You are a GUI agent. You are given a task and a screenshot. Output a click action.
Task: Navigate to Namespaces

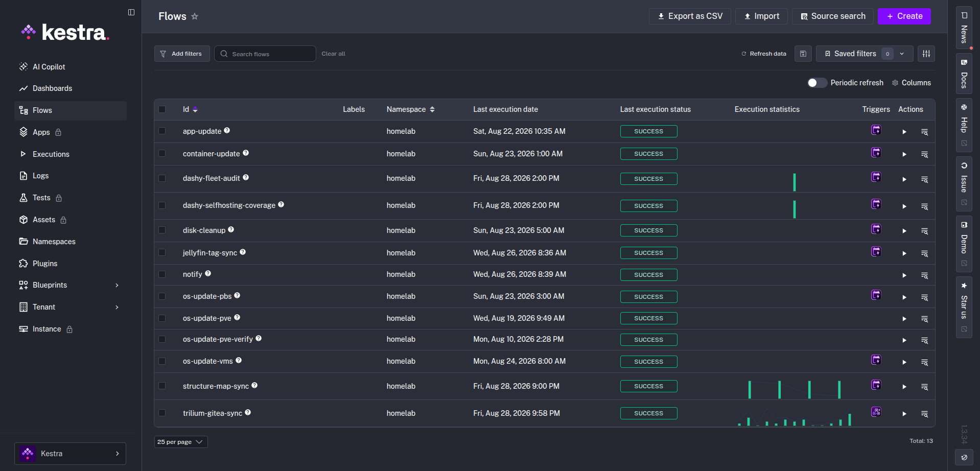point(71,242)
